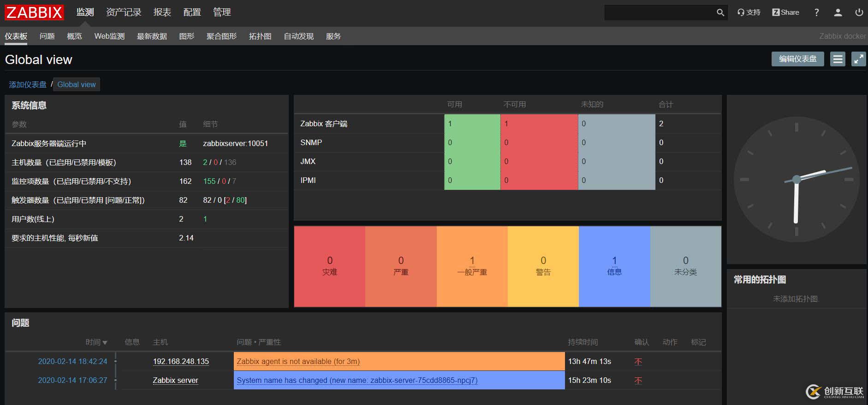This screenshot has width=868, height=405.
Task: Click the power logout icon
Action: [859, 12]
